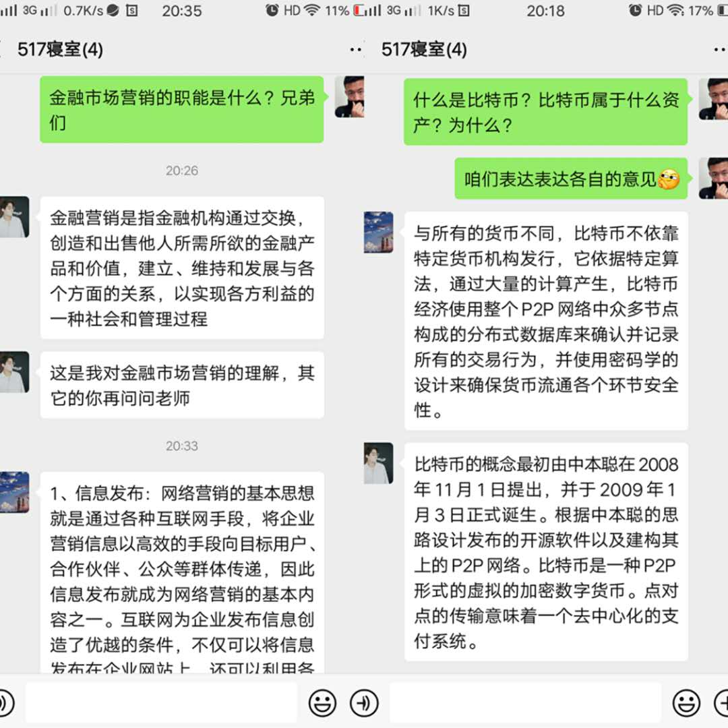The width and height of the screenshot is (728, 728).
Task: Tap avatar beside 比特币的概念最初由中本聪 message
Action: 378,463
